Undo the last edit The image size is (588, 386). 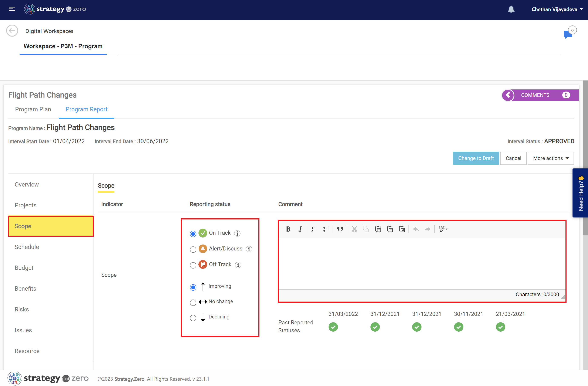[x=416, y=229]
